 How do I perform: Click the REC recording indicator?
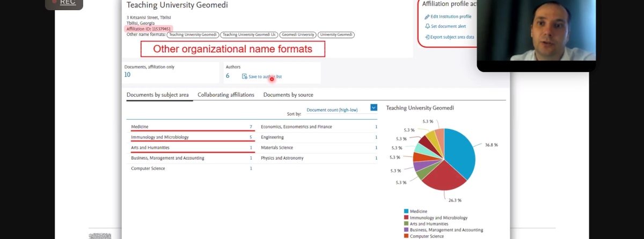point(64,3)
